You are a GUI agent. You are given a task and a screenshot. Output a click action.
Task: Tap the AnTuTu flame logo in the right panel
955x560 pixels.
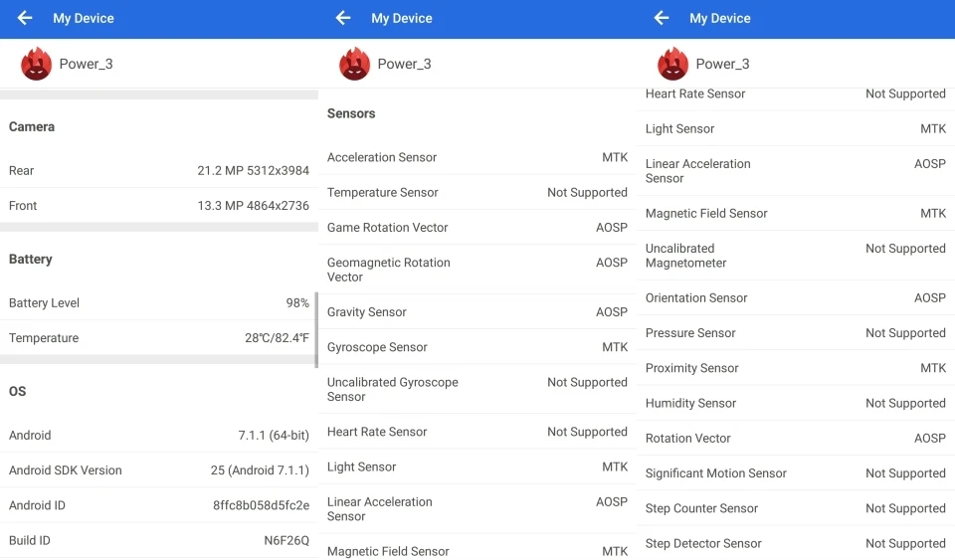pyautogui.click(x=673, y=64)
